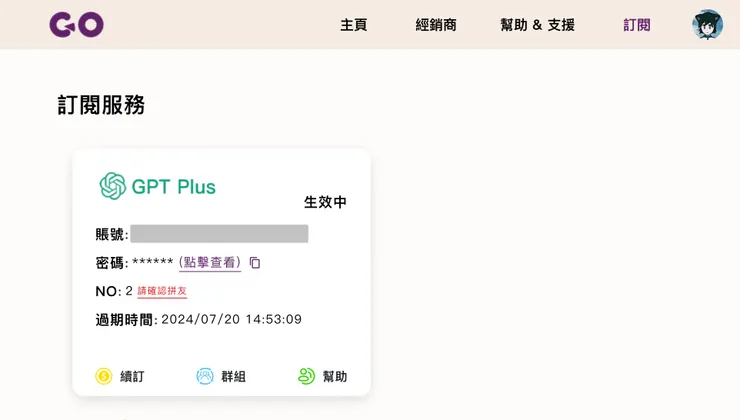Click the redacted account field
Viewport: 740px width, 420px height.
coord(219,234)
